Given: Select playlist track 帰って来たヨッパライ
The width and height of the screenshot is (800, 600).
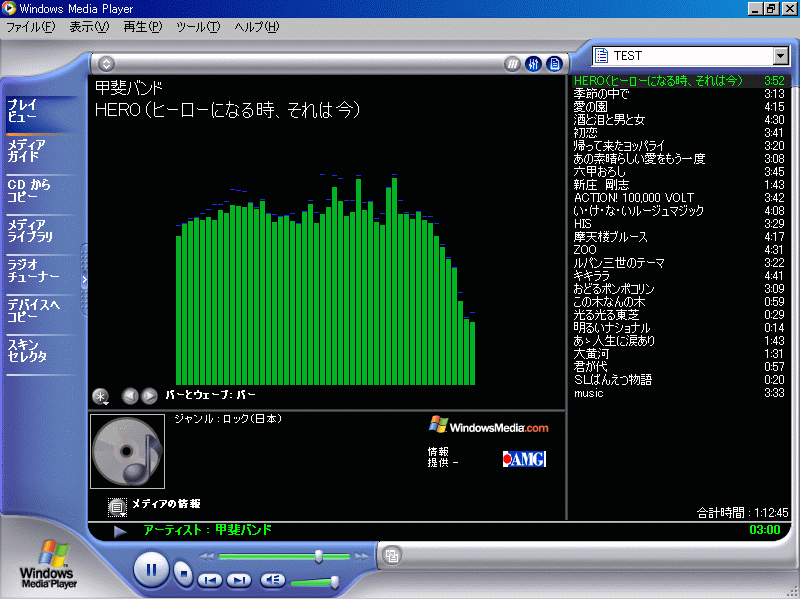Looking at the screenshot, I should point(679,146).
